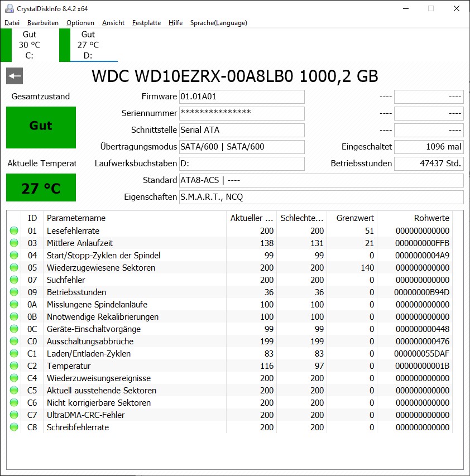Click the Standard field showing ATA8-ACS
The width and height of the screenshot is (470, 476).
[322, 180]
